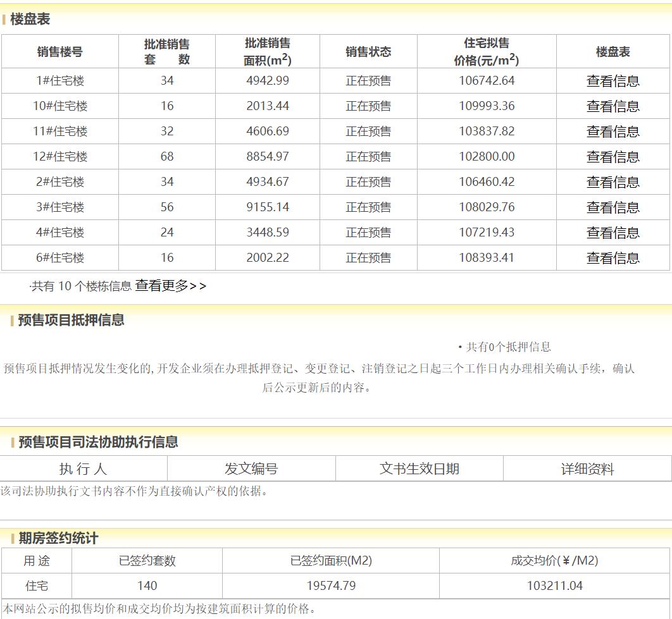Open 查看信息 for 3#住宅楼

click(x=613, y=207)
